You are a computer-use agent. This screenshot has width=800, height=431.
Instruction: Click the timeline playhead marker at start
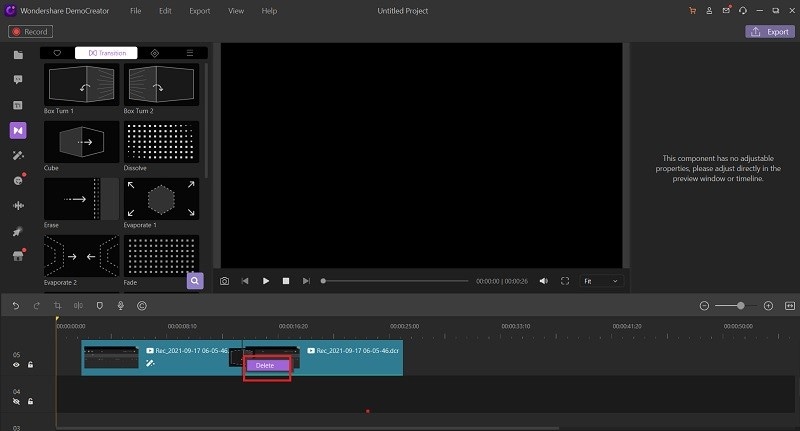(x=57, y=319)
